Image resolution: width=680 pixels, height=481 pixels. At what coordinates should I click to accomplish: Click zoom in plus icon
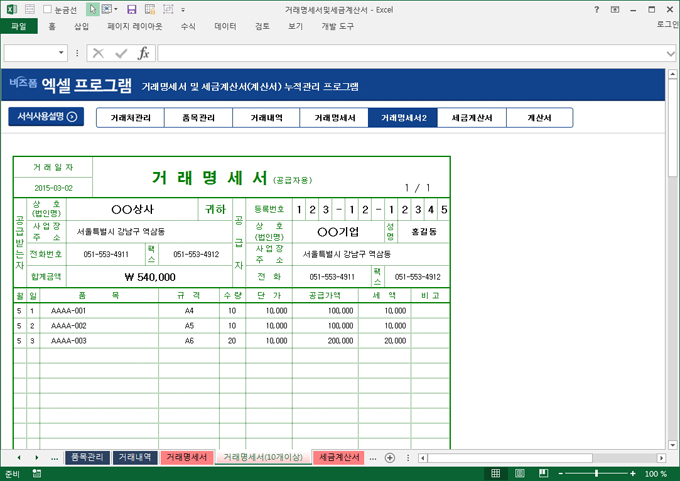click(633, 474)
